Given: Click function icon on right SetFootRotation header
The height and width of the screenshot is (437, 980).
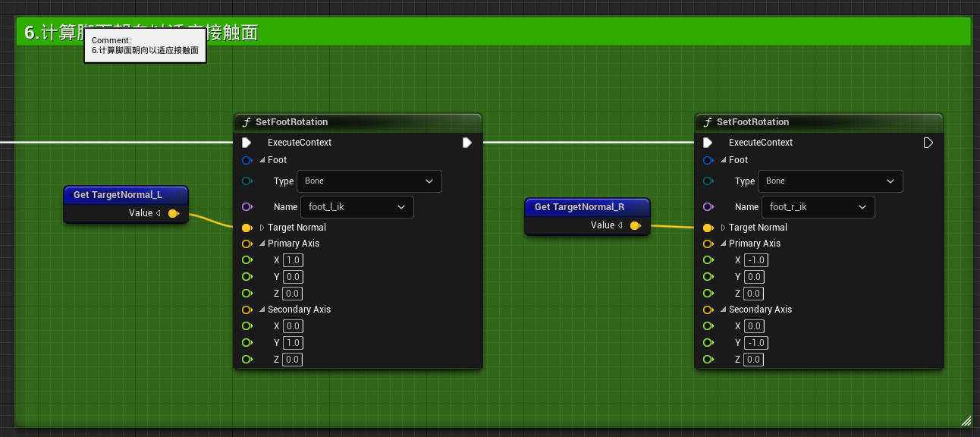Looking at the screenshot, I should [707, 122].
